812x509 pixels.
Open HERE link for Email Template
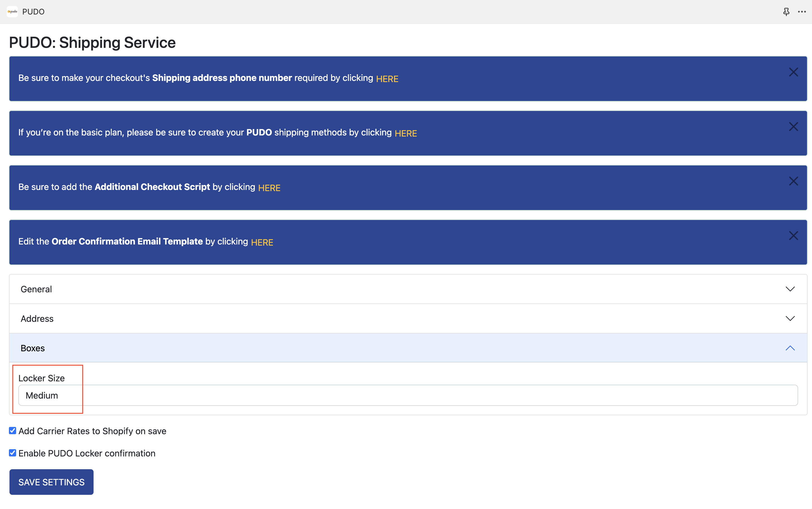(x=262, y=242)
